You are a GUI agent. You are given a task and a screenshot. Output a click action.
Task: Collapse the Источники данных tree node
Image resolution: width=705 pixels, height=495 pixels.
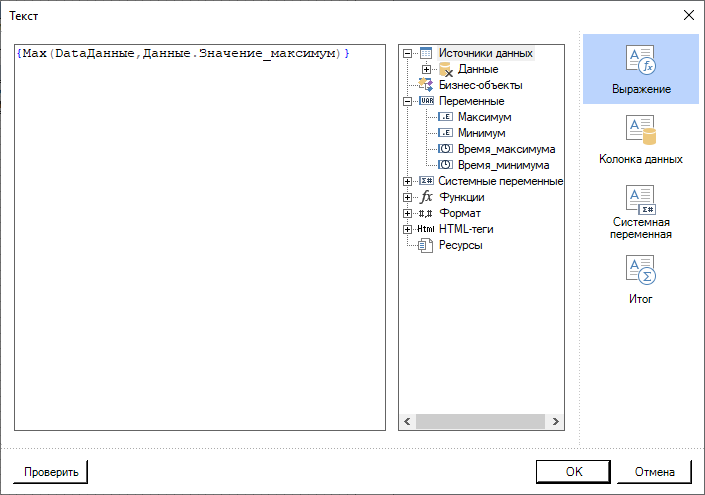click(407, 54)
